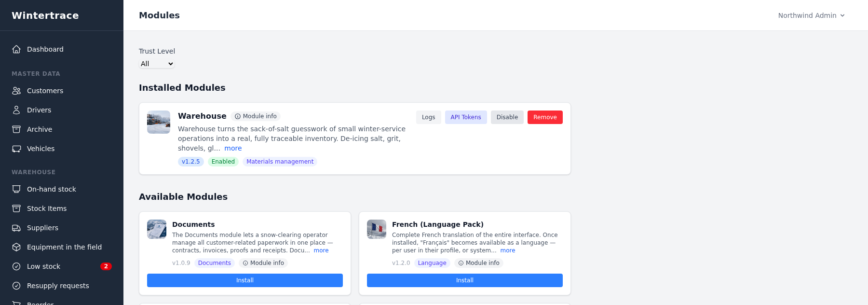
Task: Click the Documents module thumbnail image
Action: (157, 229)
